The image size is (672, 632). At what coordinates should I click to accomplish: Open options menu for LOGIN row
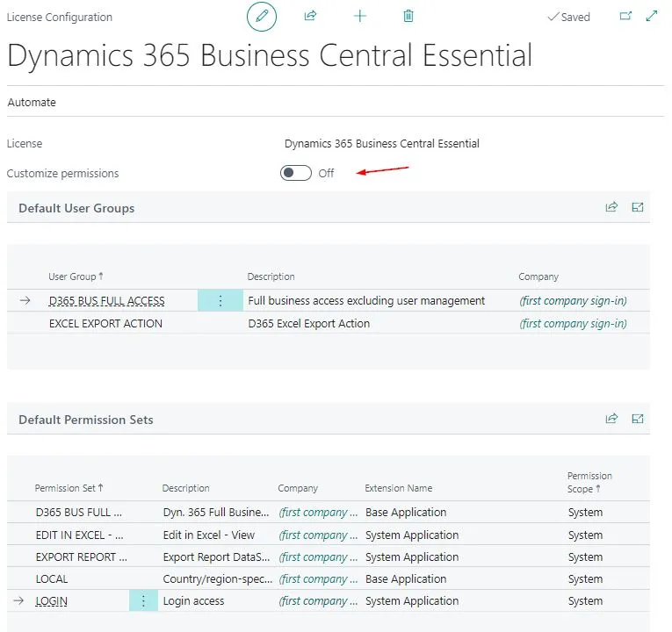(143, 600)
